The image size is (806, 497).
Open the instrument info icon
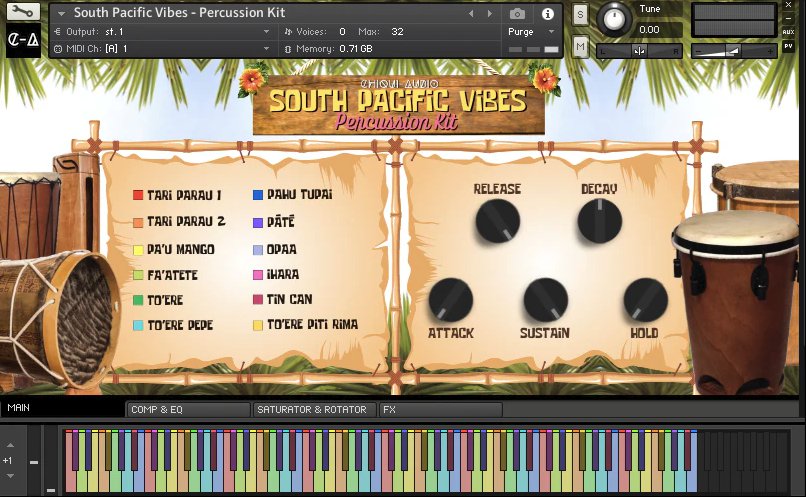click(x=547, y=14)
